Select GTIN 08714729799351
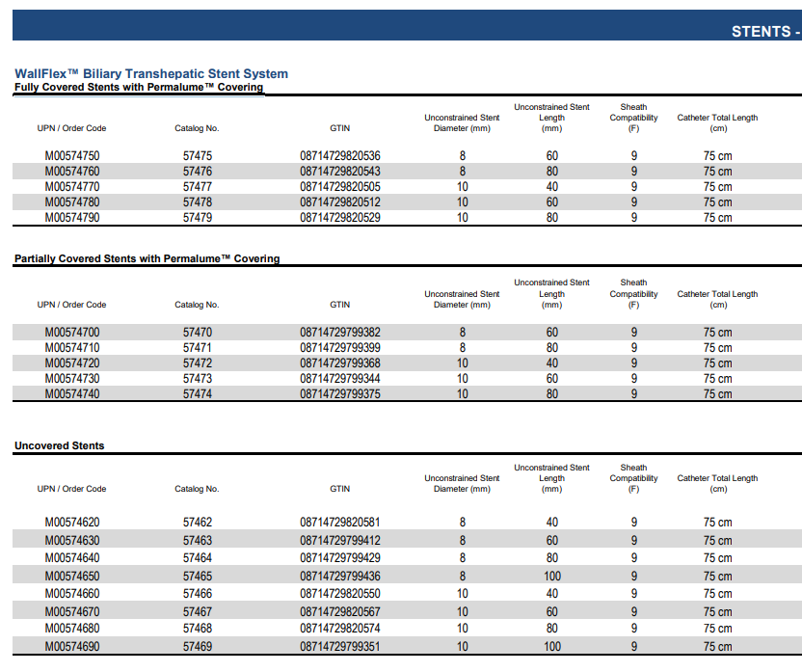 click(x=339, y=647)
